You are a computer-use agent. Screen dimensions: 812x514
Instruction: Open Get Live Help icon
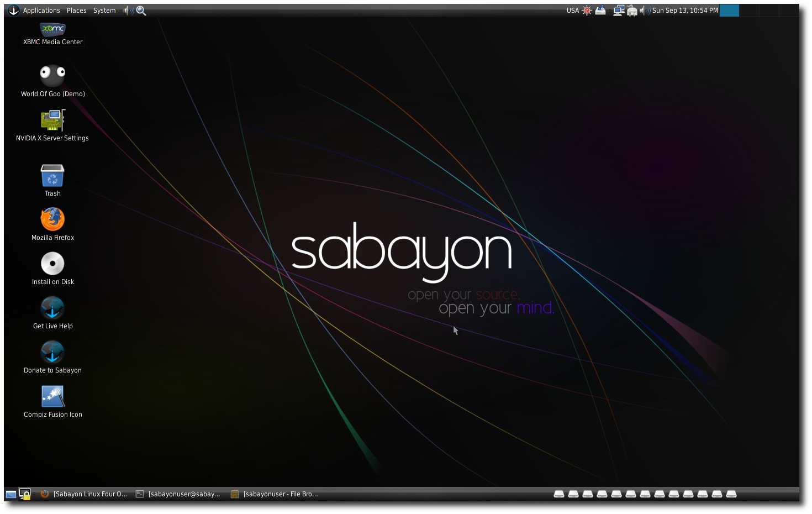click(52, 313)
